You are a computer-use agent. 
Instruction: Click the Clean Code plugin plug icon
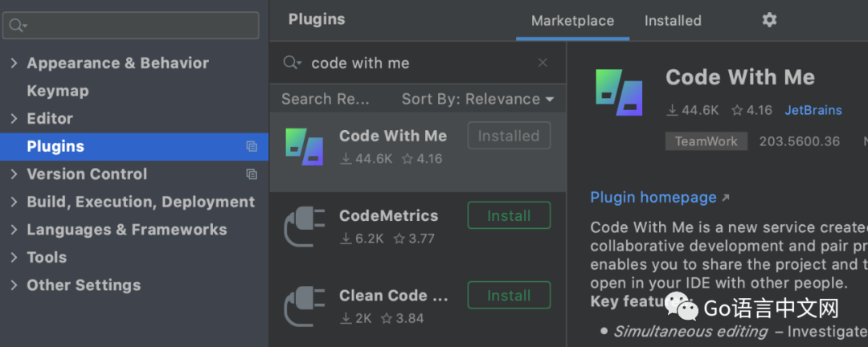point(304,306)
